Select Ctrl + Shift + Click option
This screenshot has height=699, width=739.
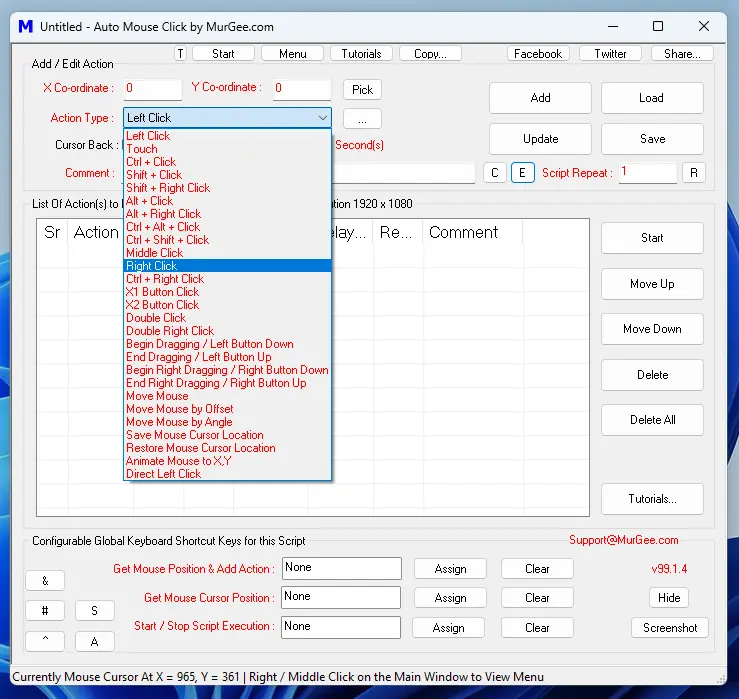(227, 240)
